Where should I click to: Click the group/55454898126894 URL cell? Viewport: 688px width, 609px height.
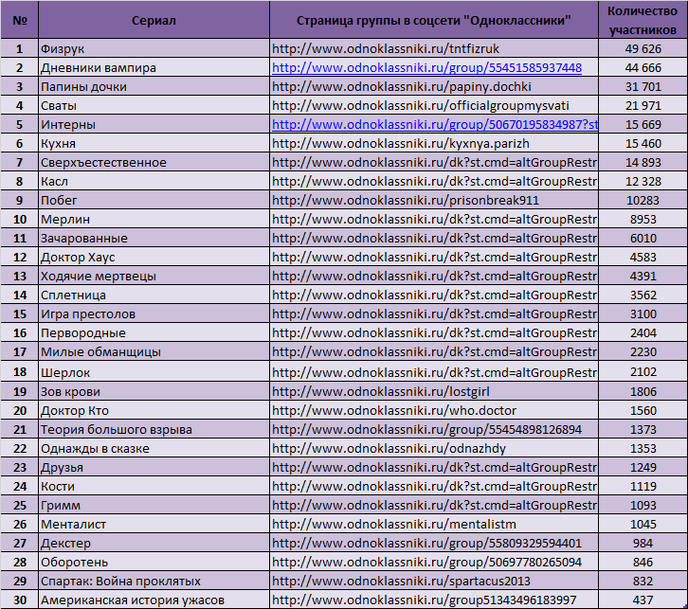tap(434, 429)
